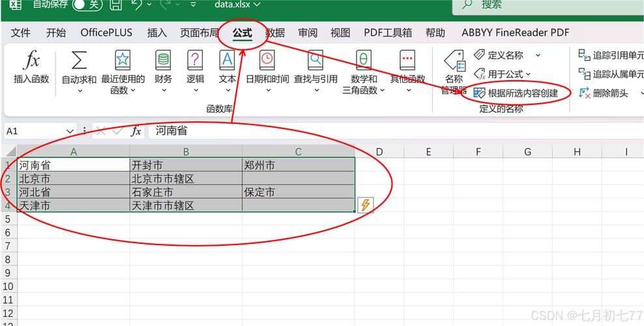The width and height of the screenshot is (644, 326).
Task: Click the Undo arrow icon
Action: point(137,4)
